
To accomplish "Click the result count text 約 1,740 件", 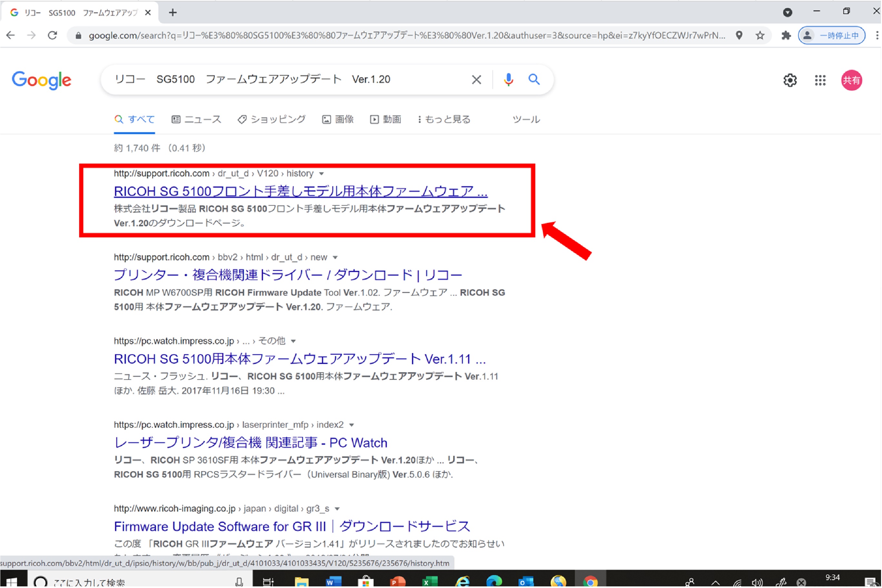I will [x=137, y=148].
